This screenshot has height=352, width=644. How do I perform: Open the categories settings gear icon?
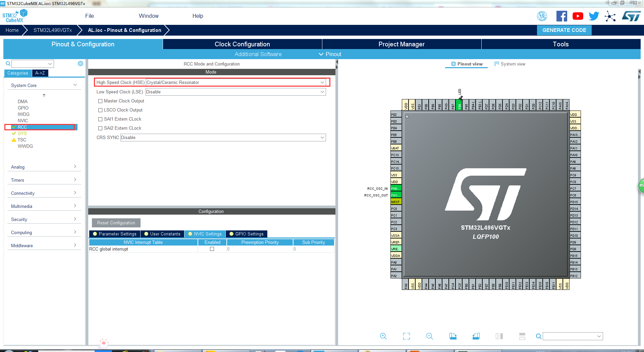pyautogui.click(x=80, y=63)
